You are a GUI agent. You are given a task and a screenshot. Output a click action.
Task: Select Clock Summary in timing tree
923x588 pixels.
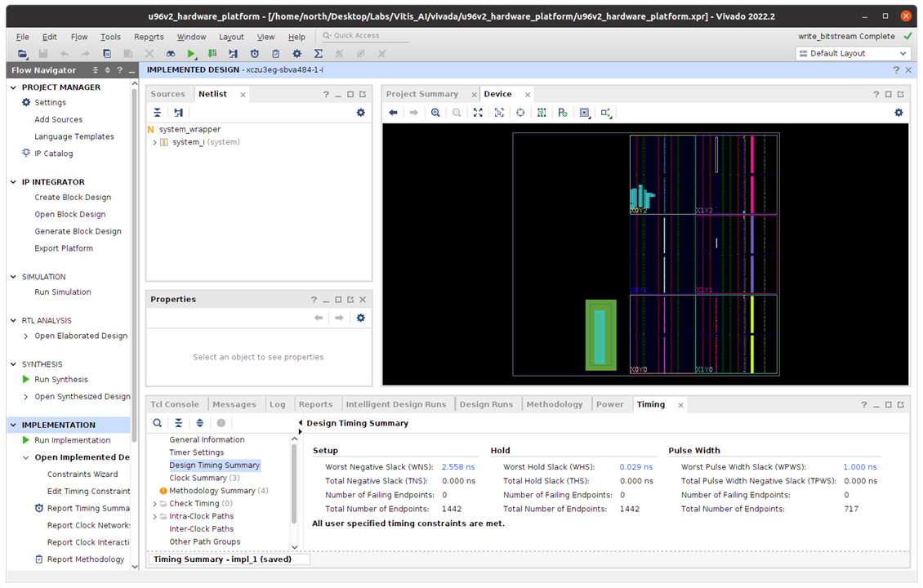click(204, 478)
